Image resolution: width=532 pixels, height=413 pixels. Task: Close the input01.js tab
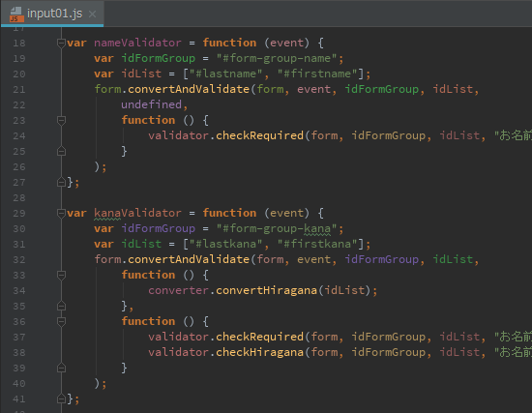click(x=92, y=14)
